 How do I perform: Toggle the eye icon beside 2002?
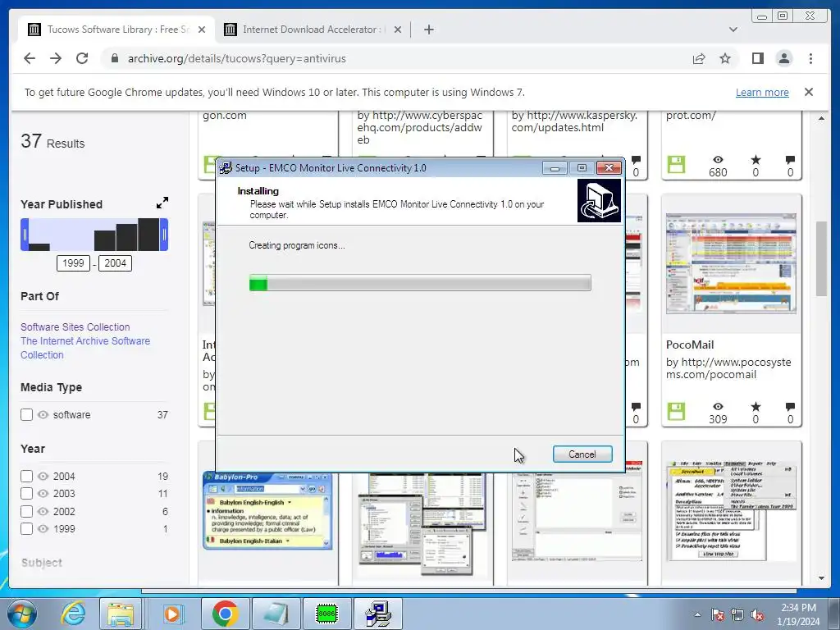[x=43, y=512]
